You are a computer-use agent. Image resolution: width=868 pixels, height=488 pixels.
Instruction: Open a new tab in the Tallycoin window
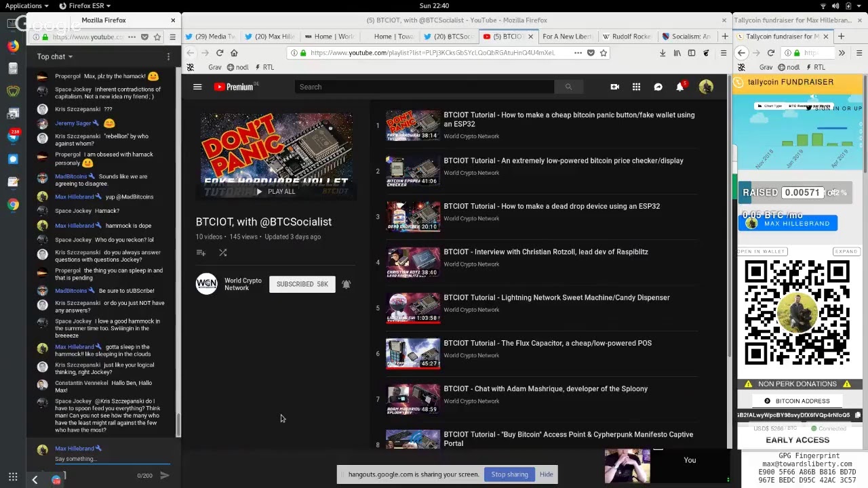tap(841, 37)
